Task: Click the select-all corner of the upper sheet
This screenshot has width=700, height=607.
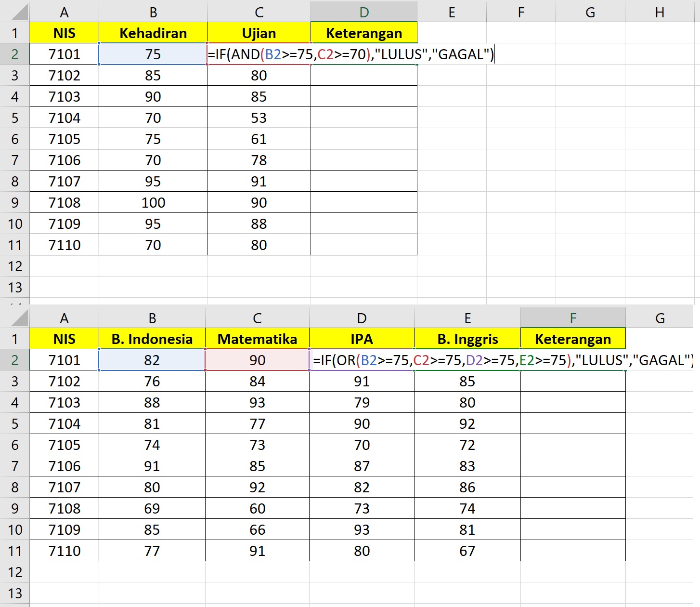Action: (x=14, y=12)
